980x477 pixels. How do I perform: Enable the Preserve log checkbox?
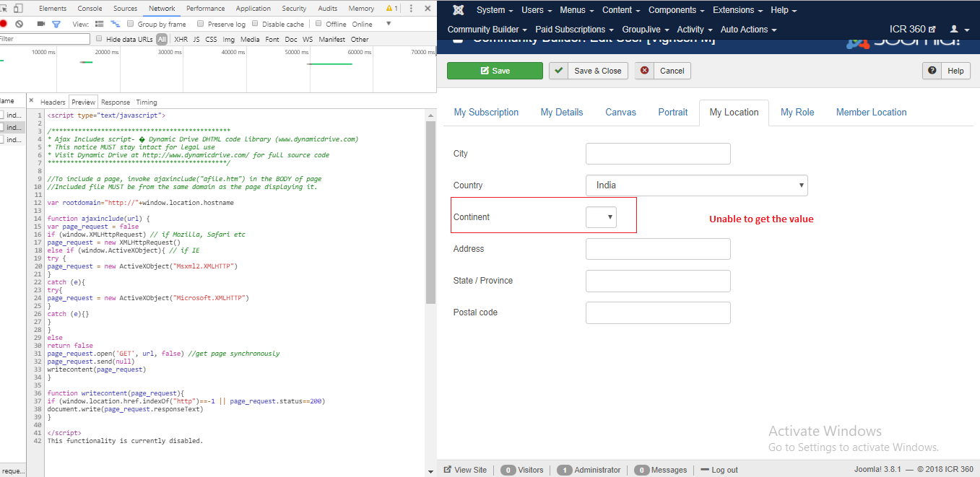(x=201, y=24)
